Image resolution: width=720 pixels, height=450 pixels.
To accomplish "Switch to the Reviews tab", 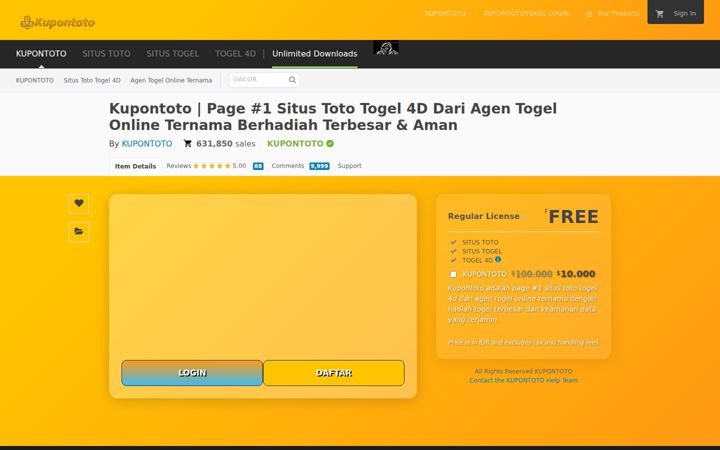I will point(179,166).
